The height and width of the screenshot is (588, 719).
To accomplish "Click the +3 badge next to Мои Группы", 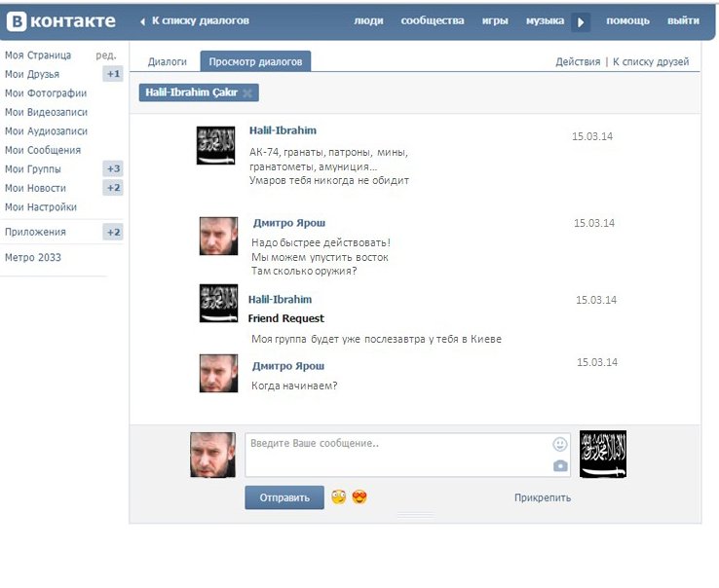I will tap(113, 169).
